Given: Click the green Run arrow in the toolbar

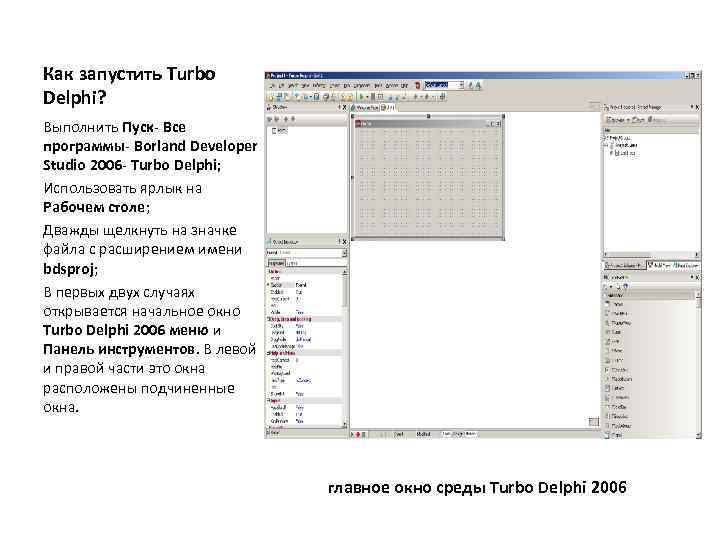Looking at the screenshot, I should pyautogui.click(x=361, y=97).
